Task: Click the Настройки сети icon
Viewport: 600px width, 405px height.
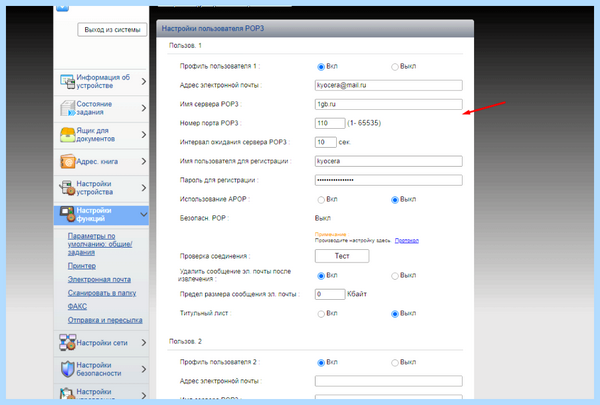Action: coord(67,343)
